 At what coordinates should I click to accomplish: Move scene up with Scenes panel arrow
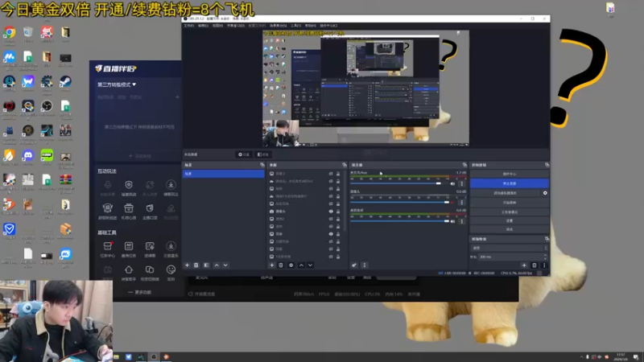[217, 265]
